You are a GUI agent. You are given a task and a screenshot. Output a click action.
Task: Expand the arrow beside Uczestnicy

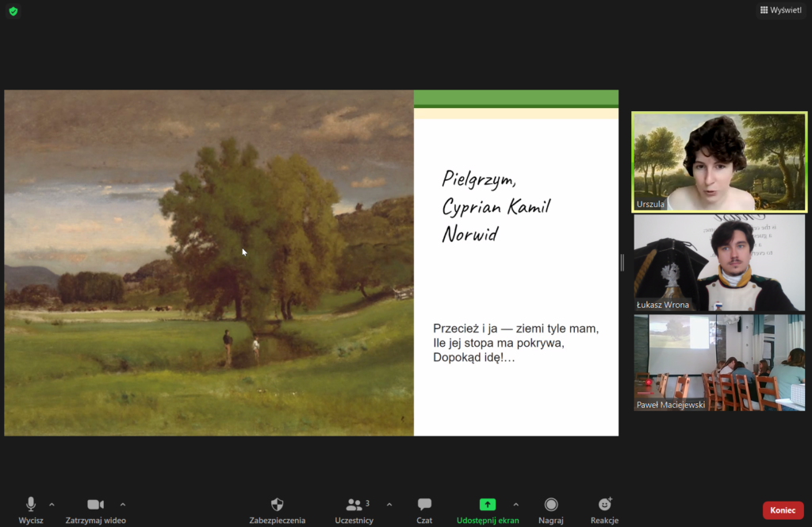tap(389, 504)
